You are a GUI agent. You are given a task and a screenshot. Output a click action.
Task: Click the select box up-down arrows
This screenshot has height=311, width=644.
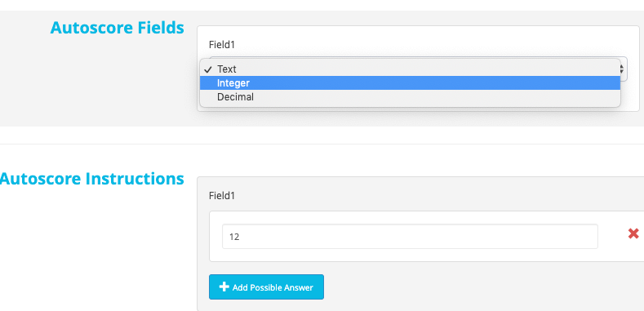[x=622, y=69]
